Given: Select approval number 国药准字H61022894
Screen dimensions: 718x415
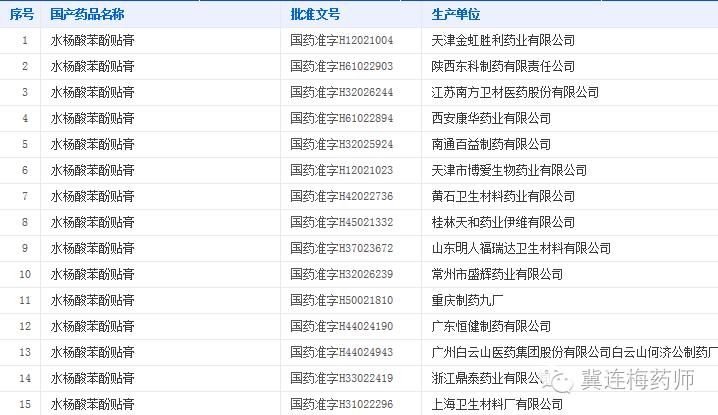Looking at the screenshot, I should pos(342,118).
